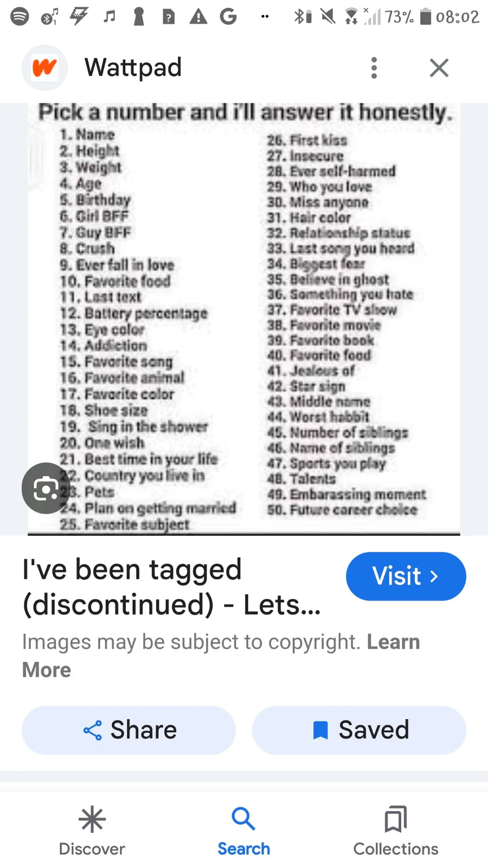Image resolution: width=488 pixels, height=868 pixels.
Task: Tap the Google G notification icon
Action: click(228, 17)
